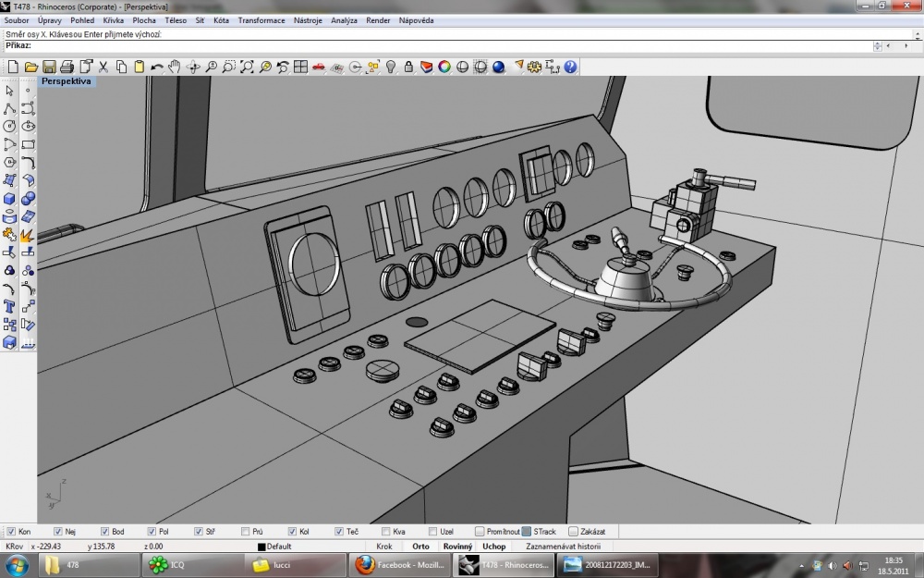Click the New file icon
The width and height of the screenshot is (924, 578).
tap(13, 67)
